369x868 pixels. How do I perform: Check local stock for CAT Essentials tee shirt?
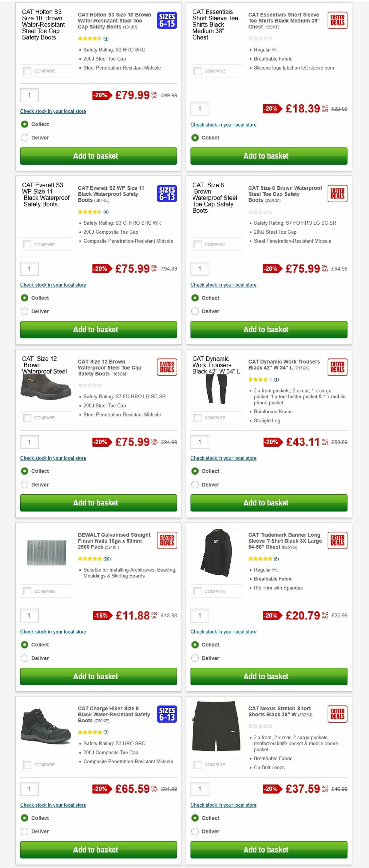coord(223,125)
